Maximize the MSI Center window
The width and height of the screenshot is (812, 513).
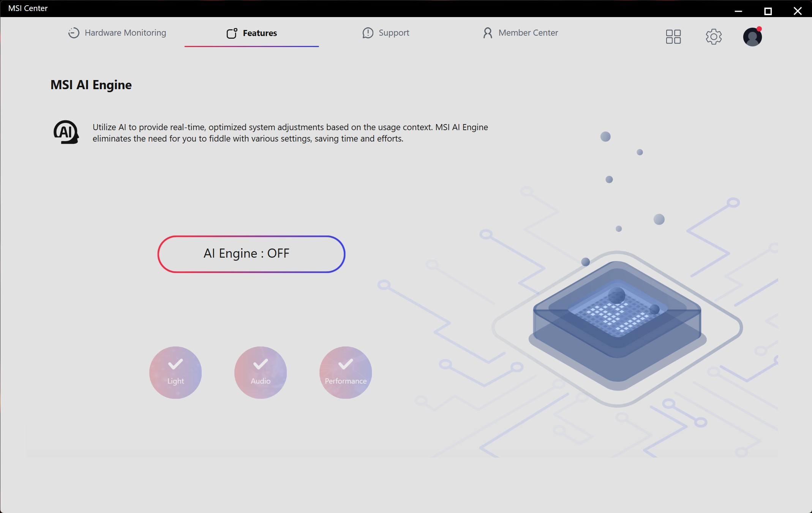[x=768, y=11]
